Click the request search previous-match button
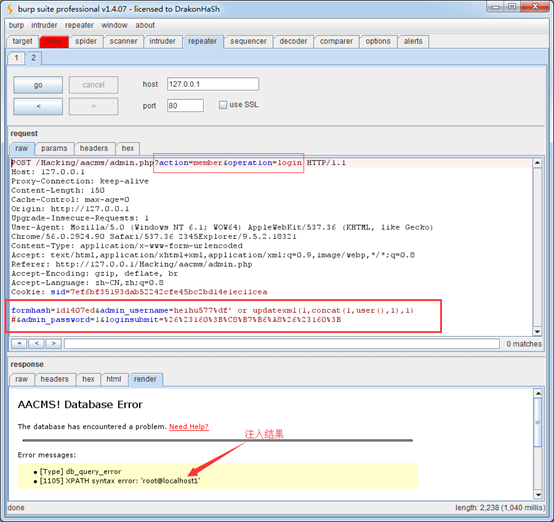The height and width of the screenshot is (522, 554). [36, 343]
